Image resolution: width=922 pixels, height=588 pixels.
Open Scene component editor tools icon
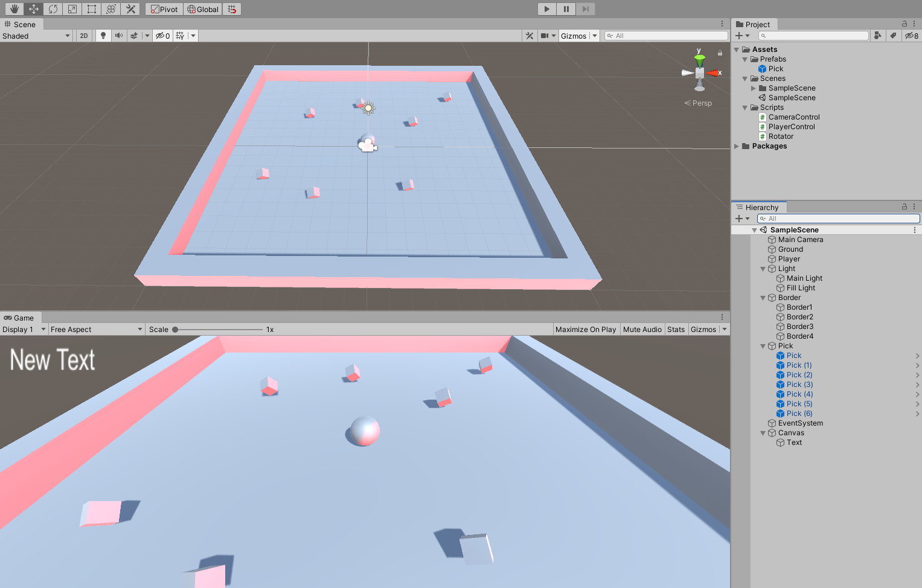tap(530, 36)
